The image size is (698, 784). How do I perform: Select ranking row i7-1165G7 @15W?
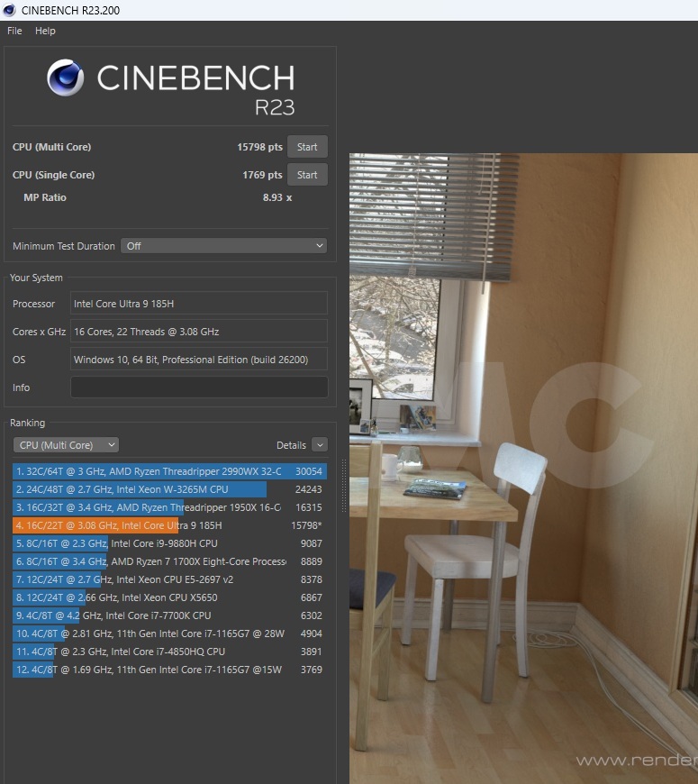coord(169,670)
